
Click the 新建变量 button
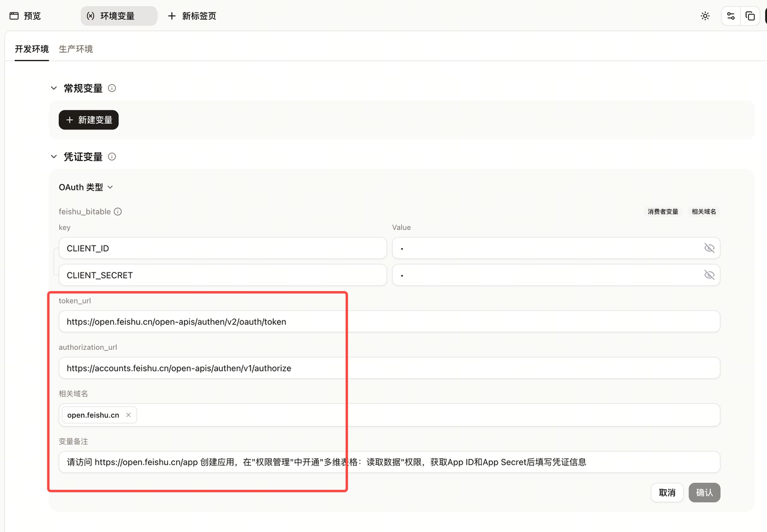89,120
